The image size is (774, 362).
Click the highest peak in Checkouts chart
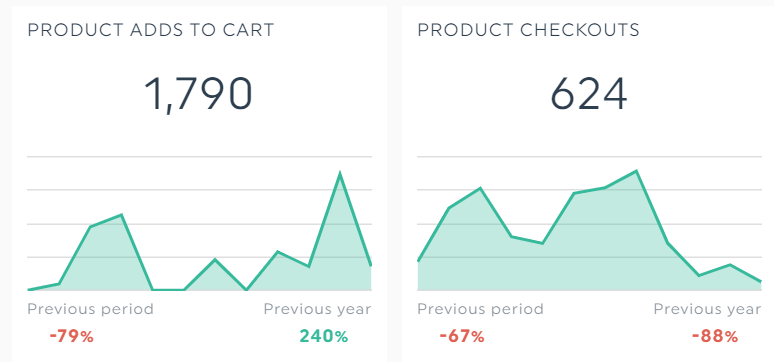pos(636,171)
